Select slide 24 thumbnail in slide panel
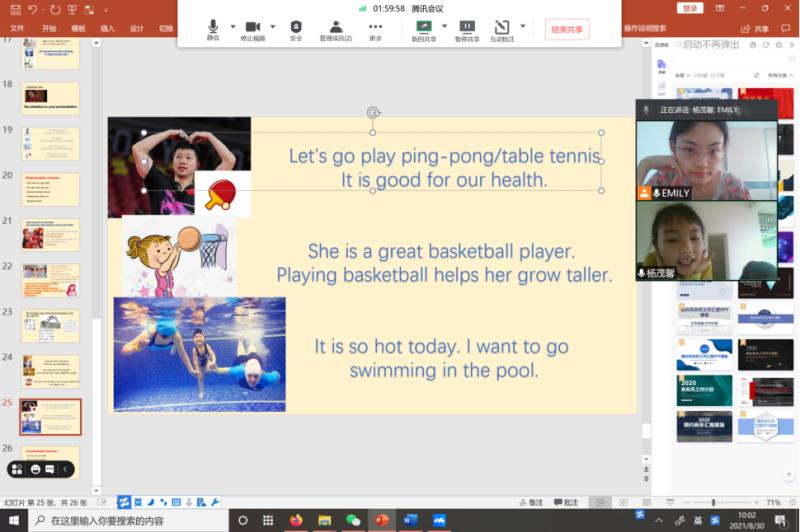800x532 pixels. (50, 370)
